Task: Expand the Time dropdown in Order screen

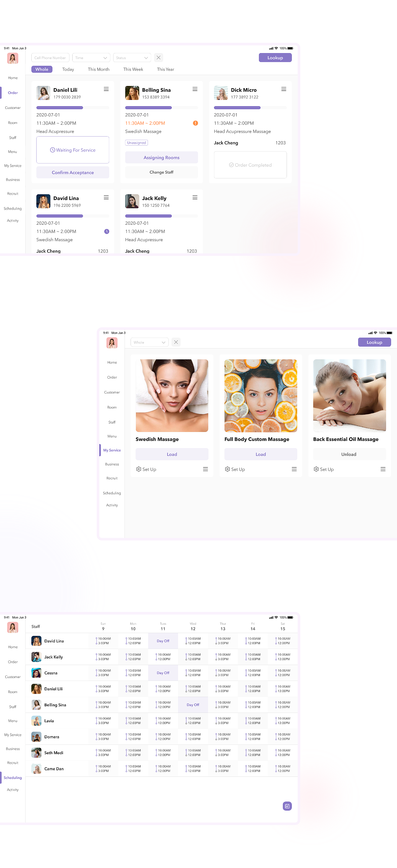Action: pos(91,58)
